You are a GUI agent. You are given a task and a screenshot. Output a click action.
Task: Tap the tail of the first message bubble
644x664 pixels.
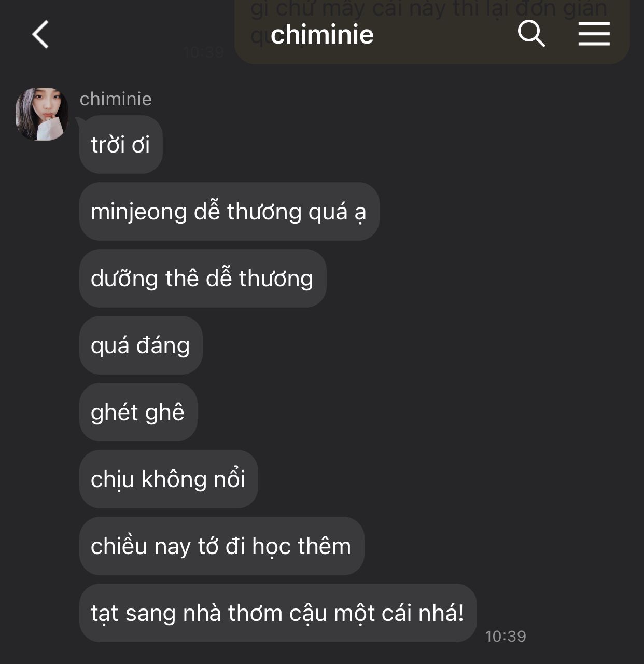[80, 121]
